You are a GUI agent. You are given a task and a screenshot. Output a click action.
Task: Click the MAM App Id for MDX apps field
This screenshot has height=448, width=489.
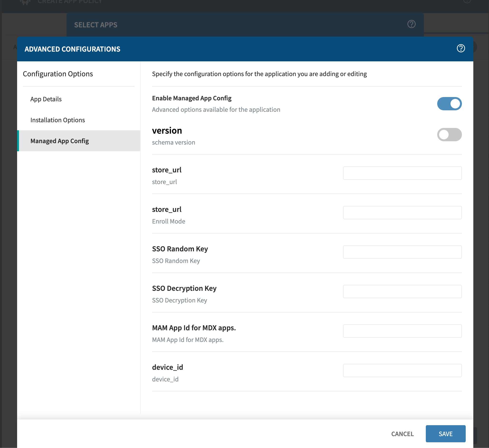coord(402,331)
